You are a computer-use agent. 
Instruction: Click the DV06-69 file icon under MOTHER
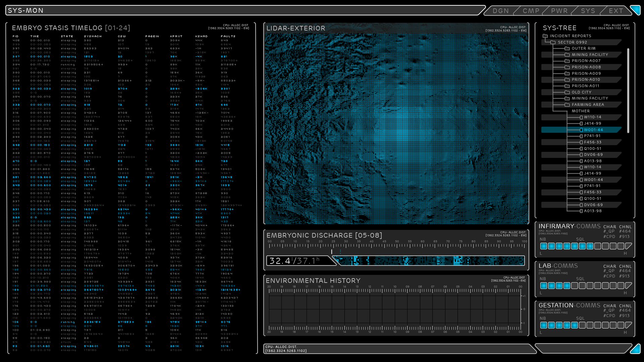point(581,155)
